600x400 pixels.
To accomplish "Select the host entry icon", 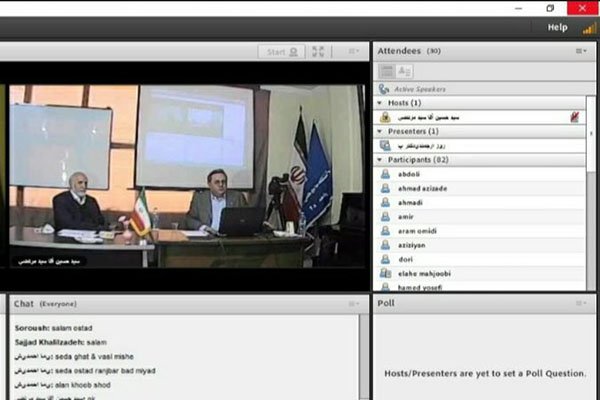I will 385,117.
